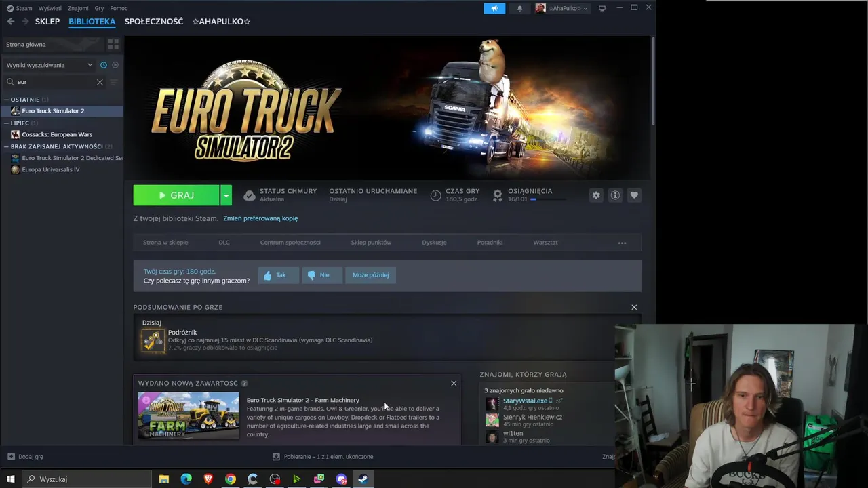Recommend the game with Tak

(278, 275)
